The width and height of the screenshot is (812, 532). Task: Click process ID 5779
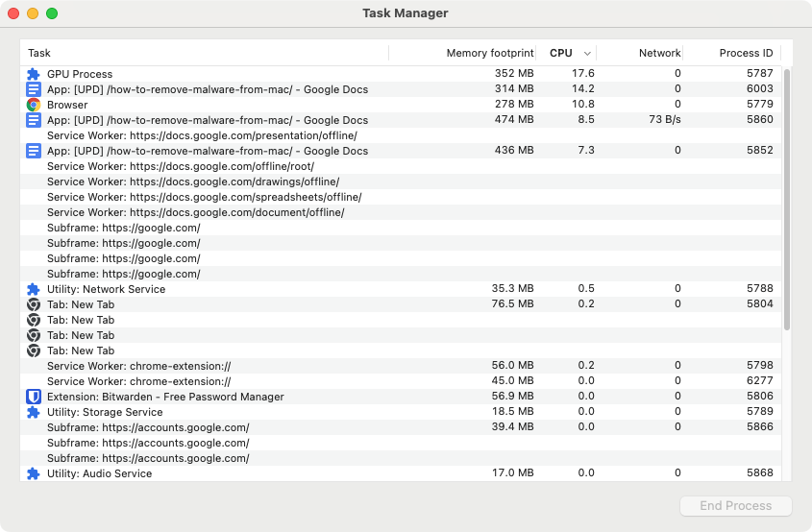[x=760, y=104]
